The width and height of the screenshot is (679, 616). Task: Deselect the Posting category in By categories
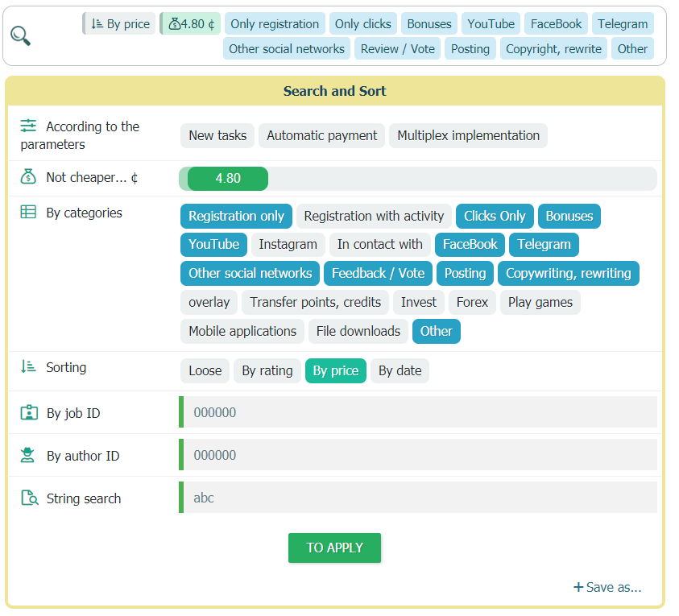click(465, 274)
